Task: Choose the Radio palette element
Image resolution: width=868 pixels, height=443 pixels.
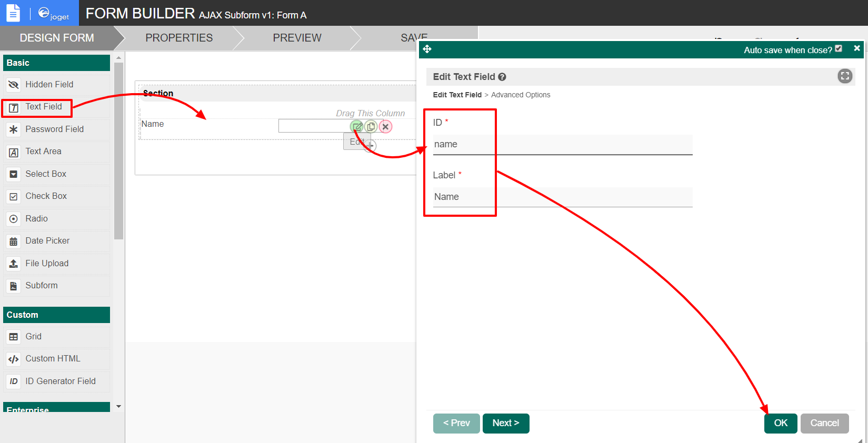Action: click(37, 219)
